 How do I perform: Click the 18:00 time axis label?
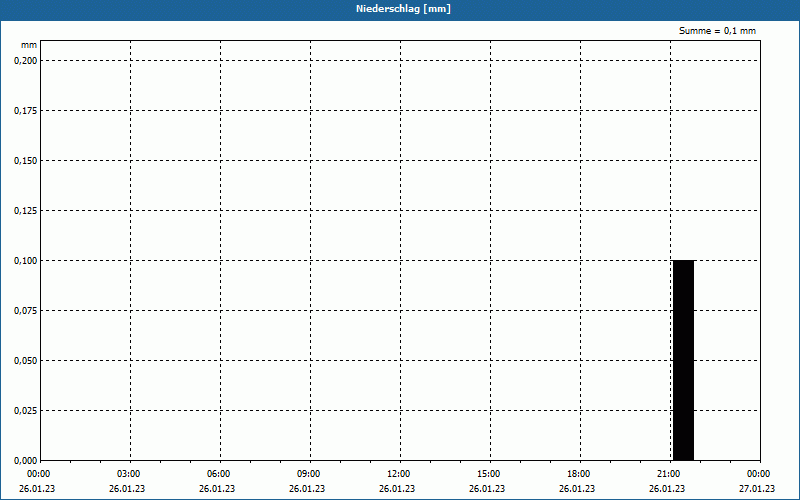(x=579, y=474)
